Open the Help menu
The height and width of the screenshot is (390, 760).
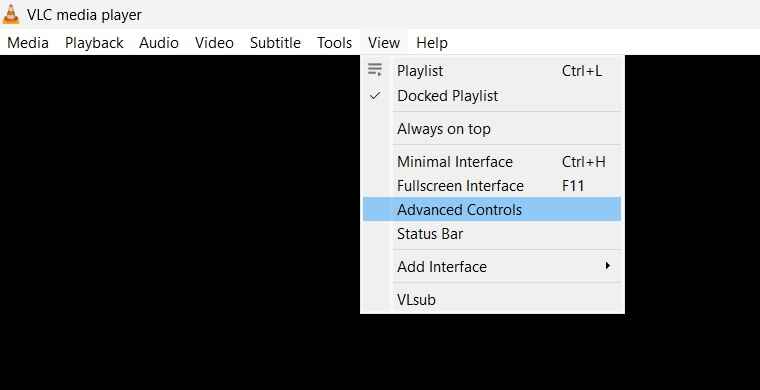tap(432, 43)
